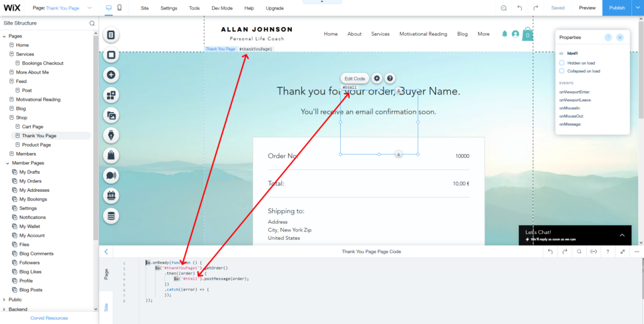Expand the Backend section in Site Structure
644x324 pixels.
coord(5,309)
